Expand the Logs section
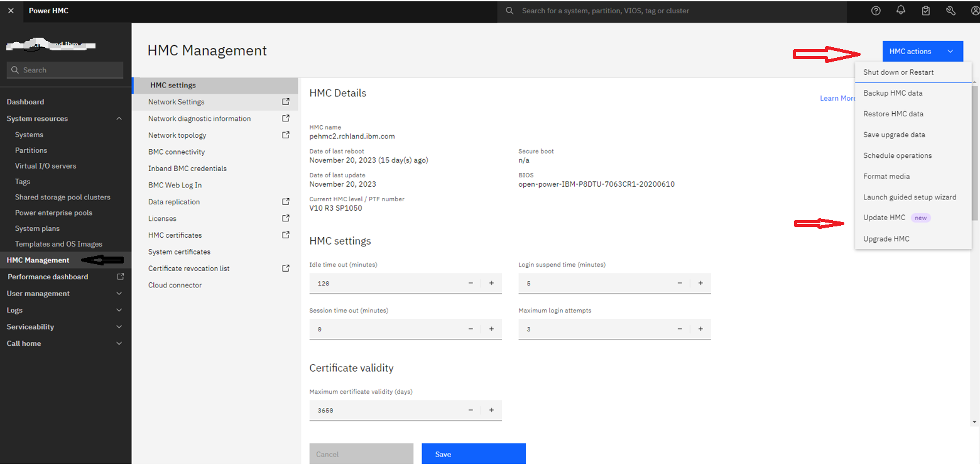This screenshot has width=980, height=466. [119, 310]
